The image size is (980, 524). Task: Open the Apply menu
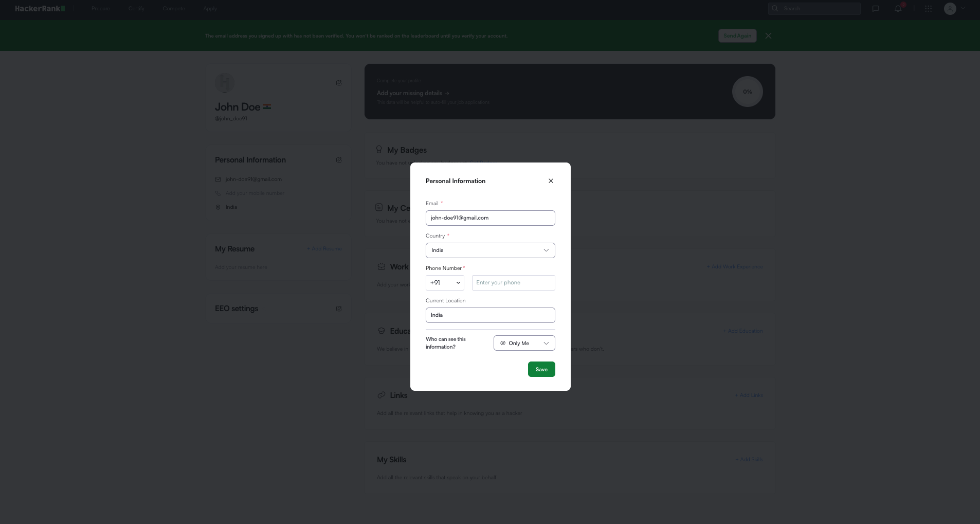click(210, 9)
